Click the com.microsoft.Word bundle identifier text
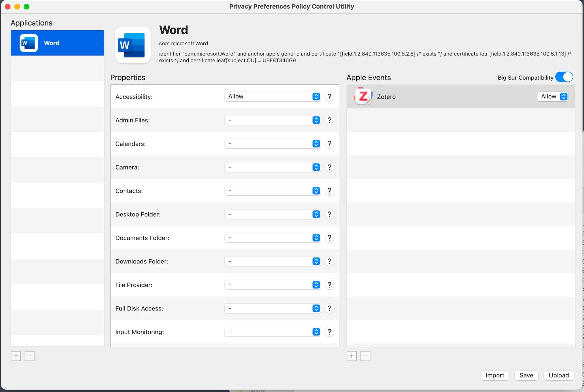This screenshot has width=584, height=392. click(184, 43)
